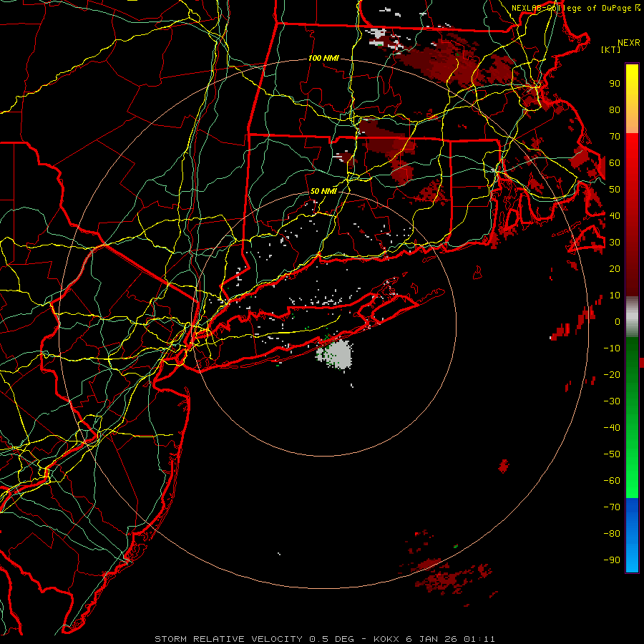The width and height of the screenshot is (644, 644).
Task: Pick the -50 scale label
Action: 612,454
